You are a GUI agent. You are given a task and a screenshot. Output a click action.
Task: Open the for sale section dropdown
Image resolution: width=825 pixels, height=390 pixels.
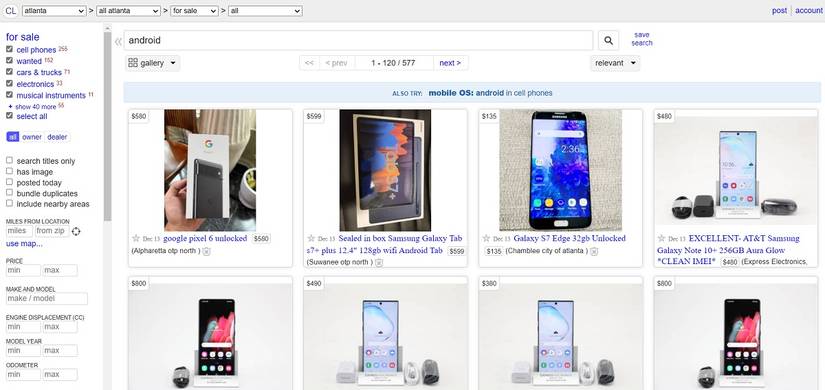195,11
